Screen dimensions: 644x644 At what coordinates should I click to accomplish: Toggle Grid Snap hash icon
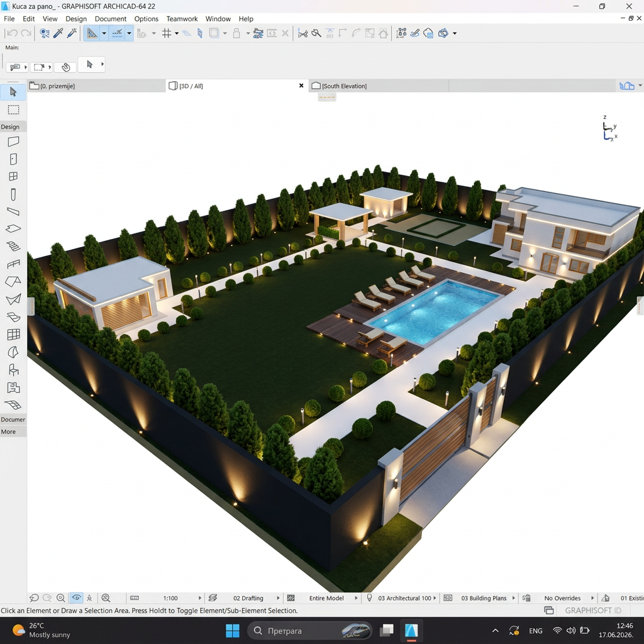click(166, 33)
